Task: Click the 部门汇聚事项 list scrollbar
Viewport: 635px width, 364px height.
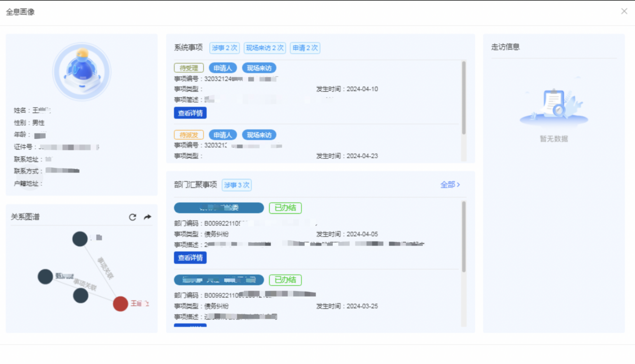Action: 464,236
